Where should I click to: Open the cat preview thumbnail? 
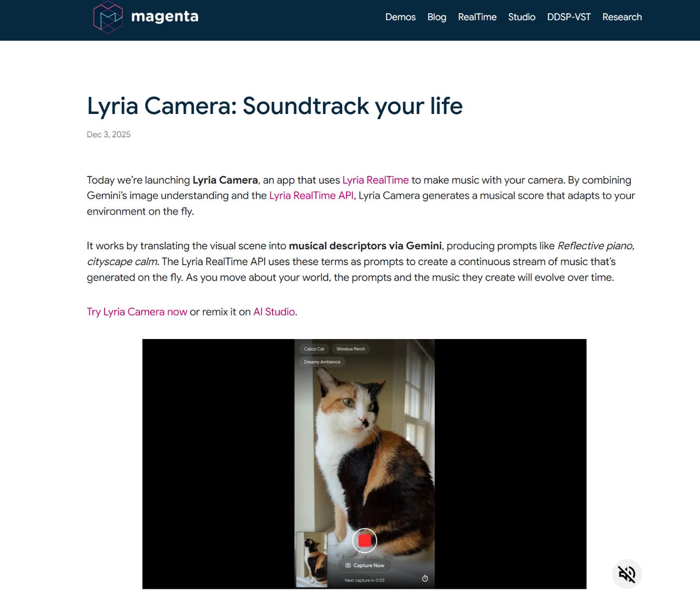(x=312, y=559)
